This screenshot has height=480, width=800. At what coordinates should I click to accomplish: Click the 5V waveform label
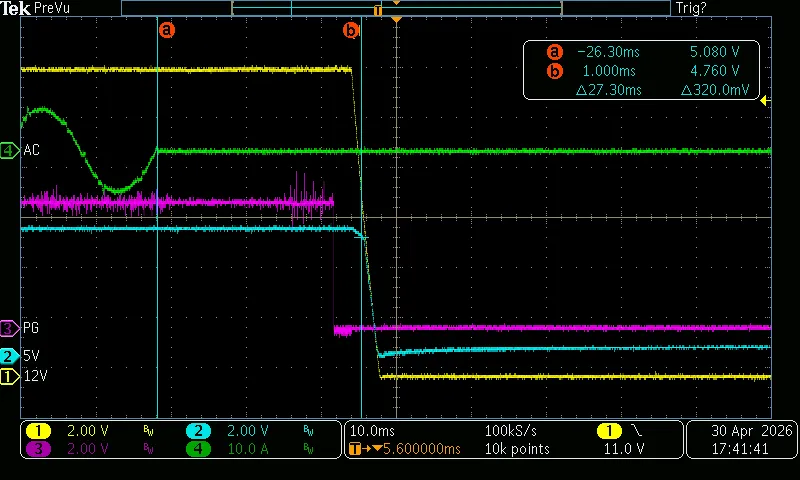click(x=31, y=356)
